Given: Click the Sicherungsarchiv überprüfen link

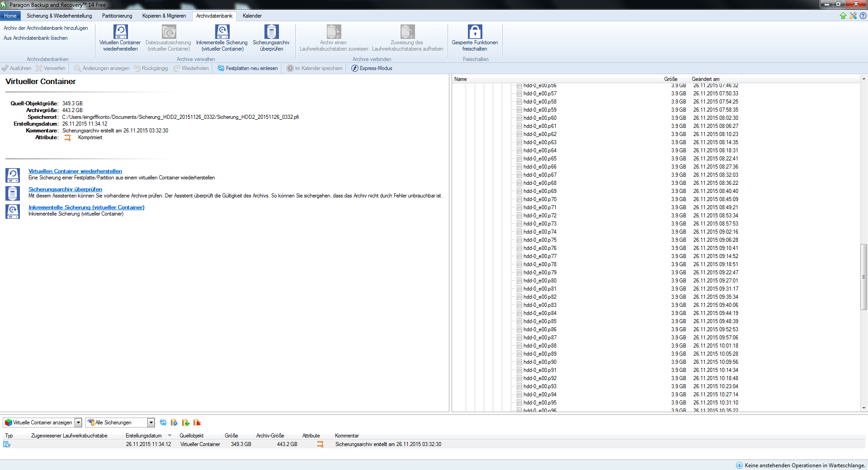Looking at the screenshot, I should (x=65, y=189).
